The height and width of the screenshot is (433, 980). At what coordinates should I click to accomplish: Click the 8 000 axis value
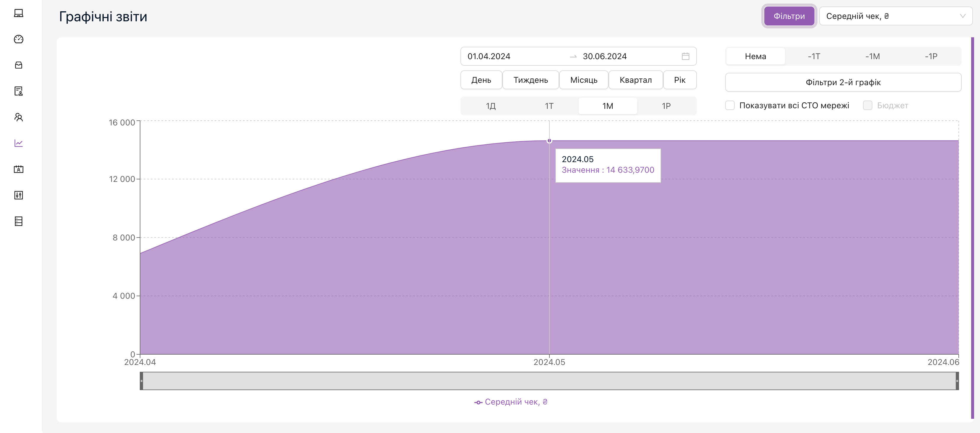coord(124,237)
